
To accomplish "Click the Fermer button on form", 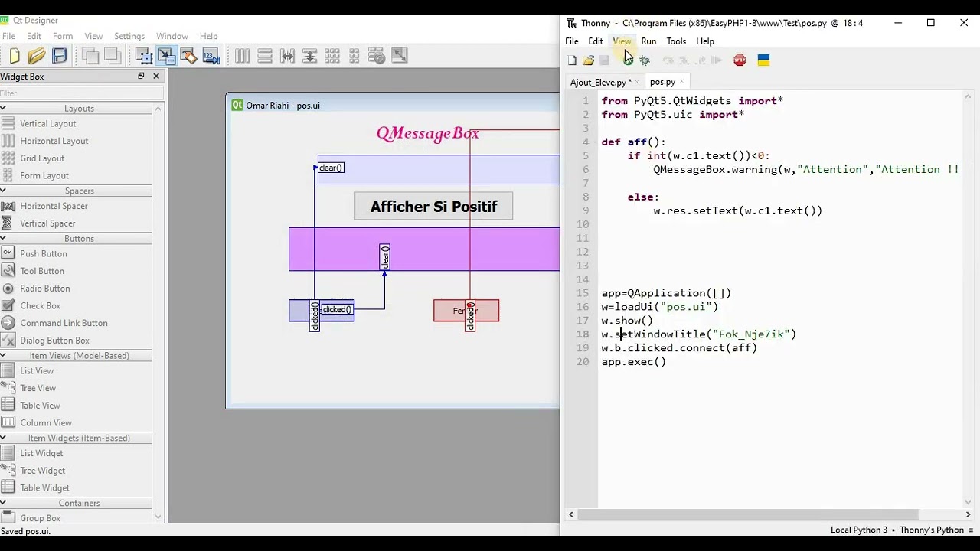I will point(466,311).
